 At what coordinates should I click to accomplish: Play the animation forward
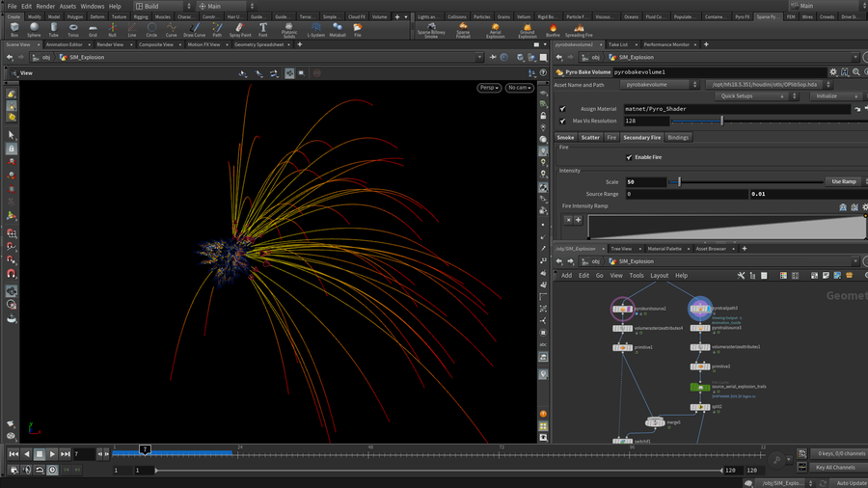click(52, 454)
